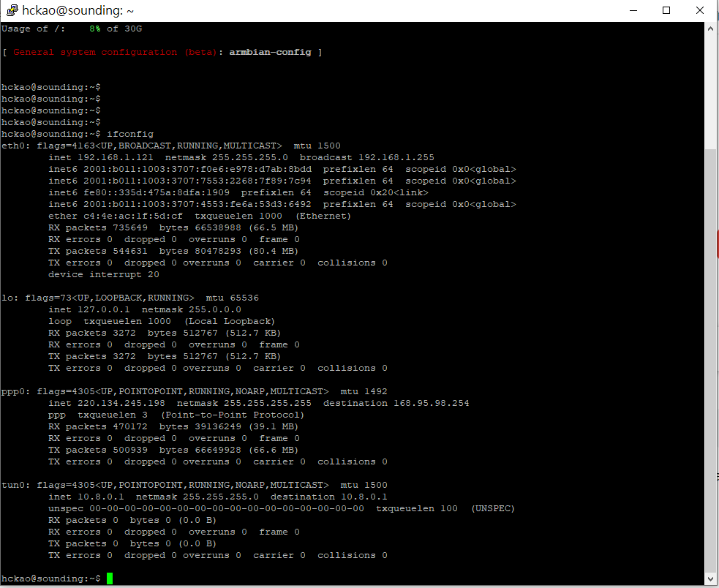Screen dimensions: 719x588
Task: Click the tun0 interface name
Action: (x=13, y=485)
